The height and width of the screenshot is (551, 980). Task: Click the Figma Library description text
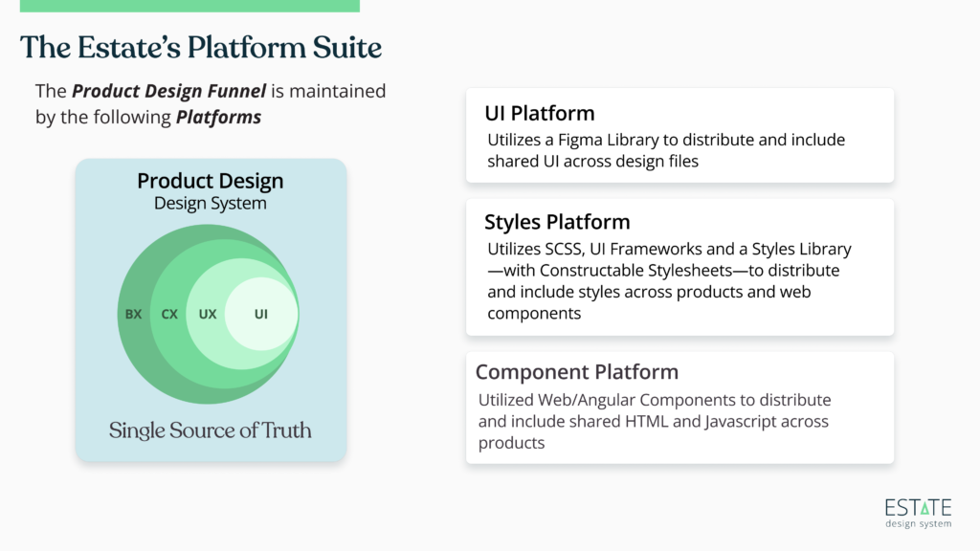(x=666, y=150)
